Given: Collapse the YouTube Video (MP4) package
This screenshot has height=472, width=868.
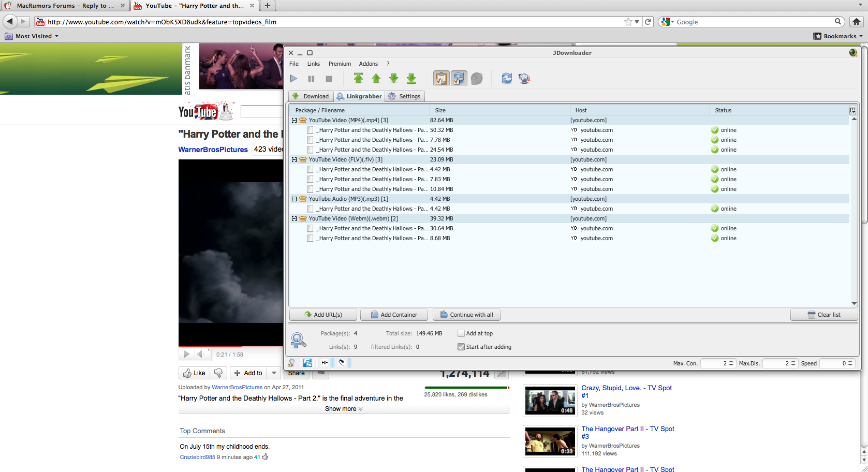Looking at the screenshot, I should (294, 121).
